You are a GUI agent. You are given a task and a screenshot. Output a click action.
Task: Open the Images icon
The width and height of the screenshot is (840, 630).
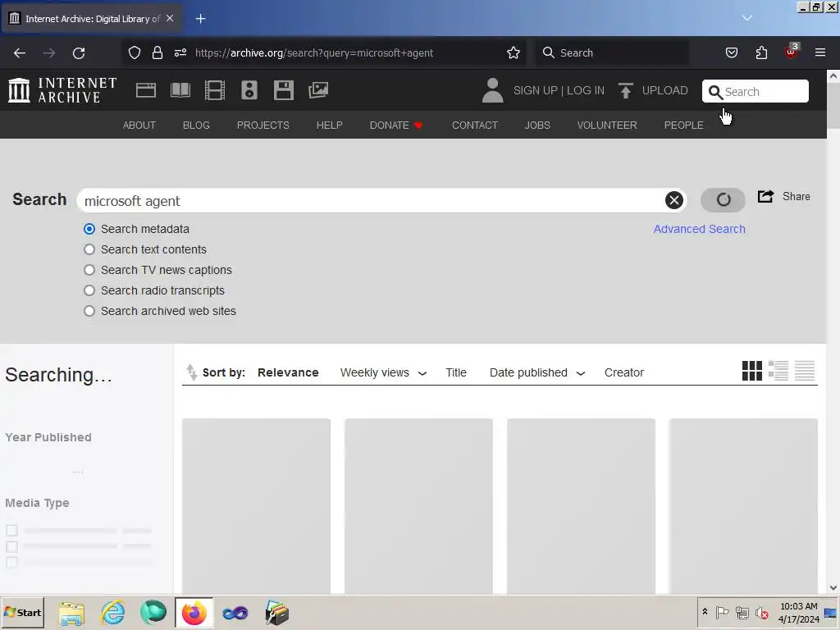pyautogui.click(x=318, y=90)
